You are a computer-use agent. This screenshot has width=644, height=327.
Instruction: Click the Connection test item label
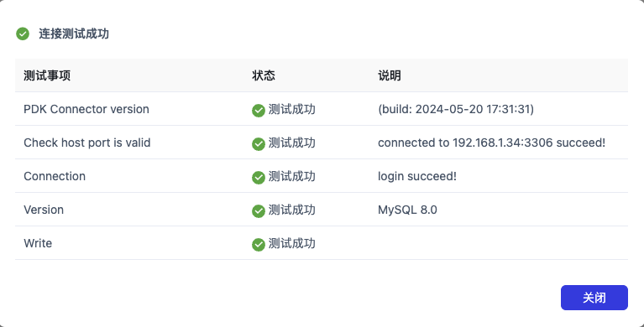coord(55,176)
